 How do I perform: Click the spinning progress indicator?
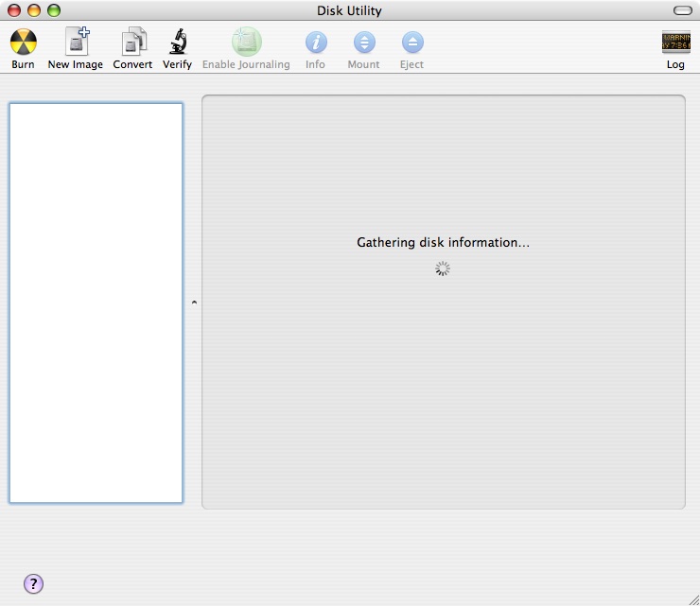(443, 268)
